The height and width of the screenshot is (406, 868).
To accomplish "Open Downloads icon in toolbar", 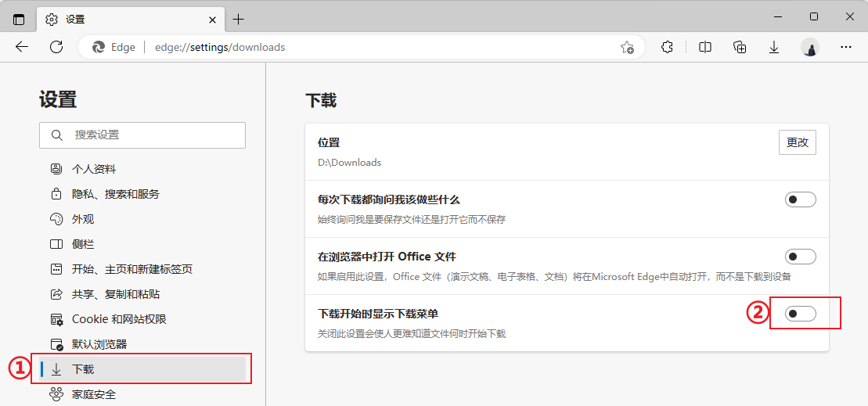I will [x=774, y=47].
